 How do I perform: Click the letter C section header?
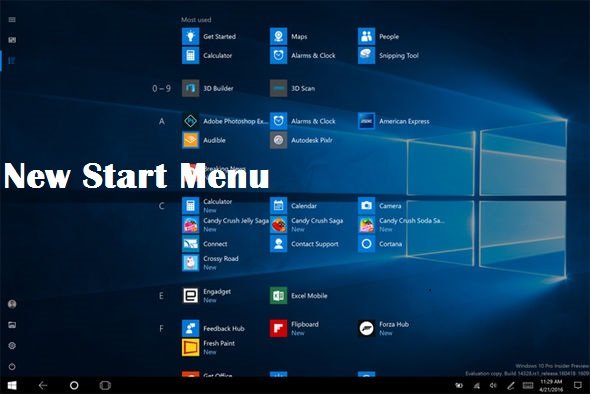[162, 206]
